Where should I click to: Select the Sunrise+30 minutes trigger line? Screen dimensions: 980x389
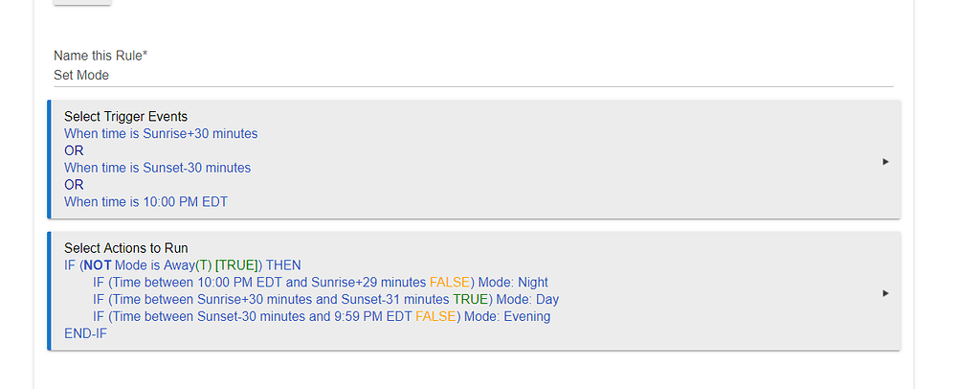pos(161,134)
